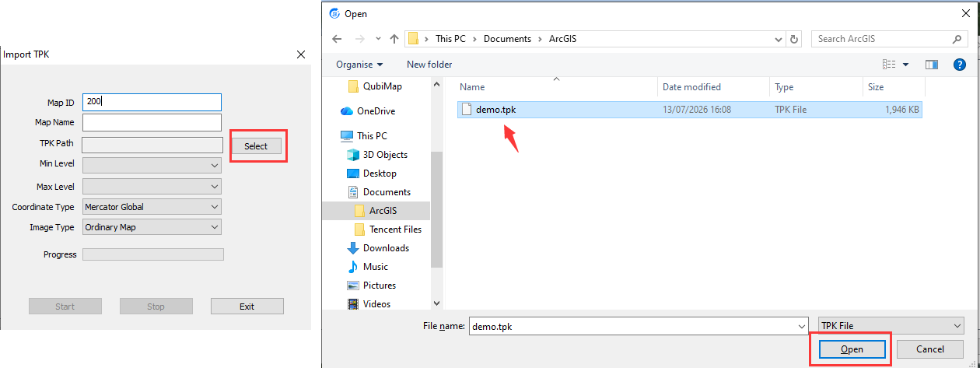The width and height of the screenshot is (980, 368).
Task: Open the TPK File type filter
Action: point(891,327)
